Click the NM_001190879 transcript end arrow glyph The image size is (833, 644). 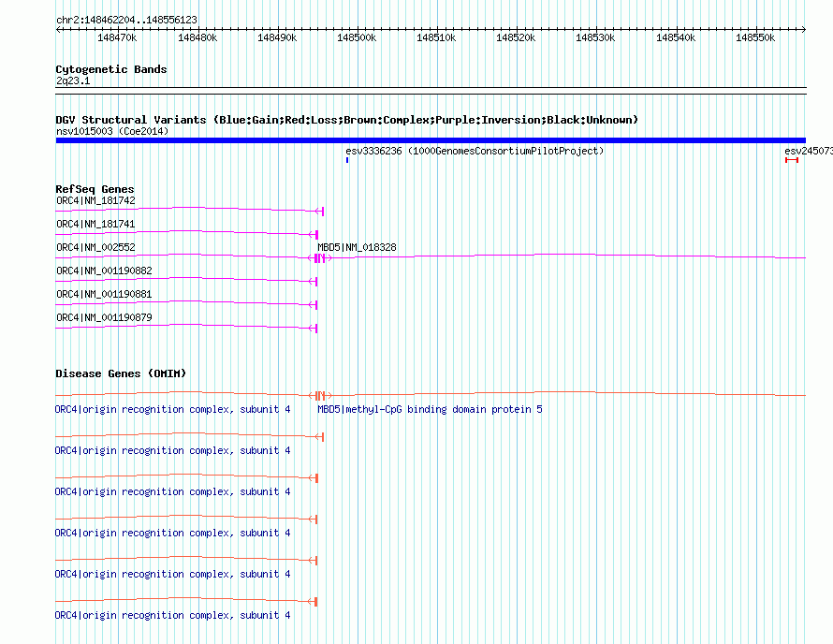click(x=313, y=329)
